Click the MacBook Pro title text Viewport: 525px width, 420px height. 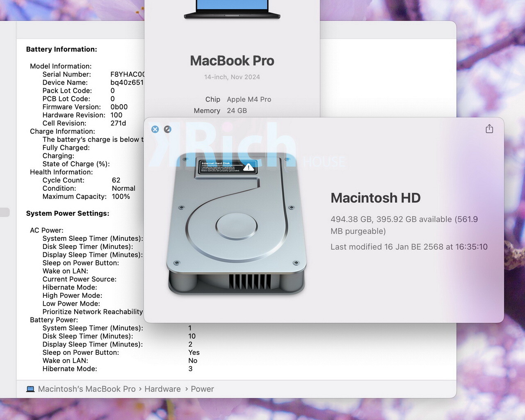(232, 61)
